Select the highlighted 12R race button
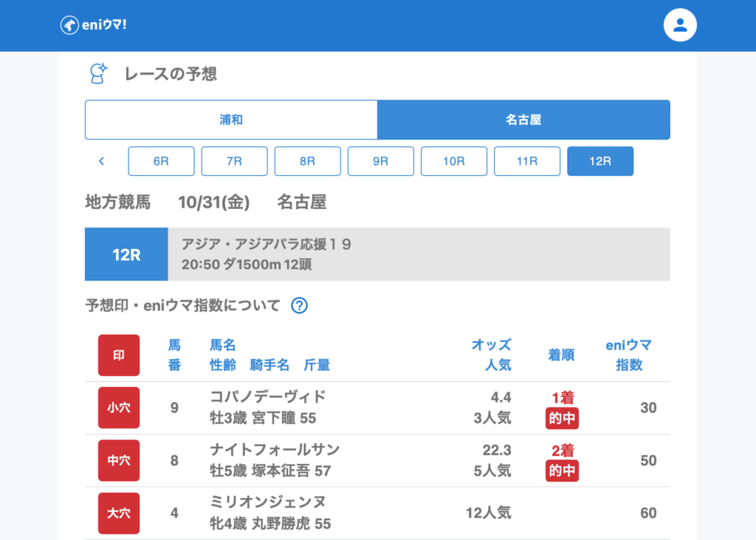The image size is (756, 540). (599, 161)
